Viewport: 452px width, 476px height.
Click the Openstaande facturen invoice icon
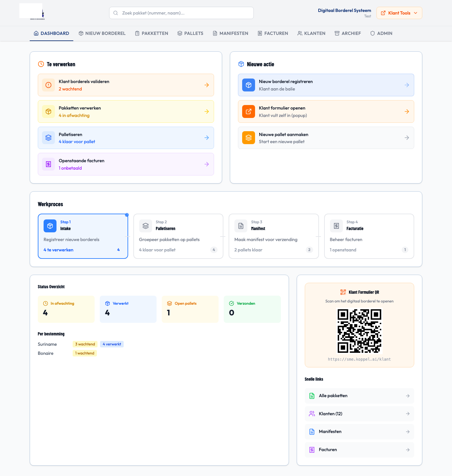pyautogui.click(x=48, y=164)
